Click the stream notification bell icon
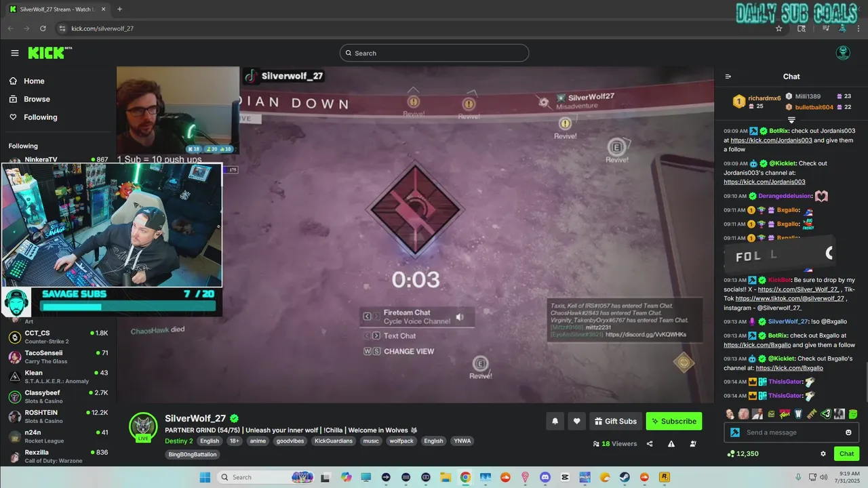 coord(555,421)
